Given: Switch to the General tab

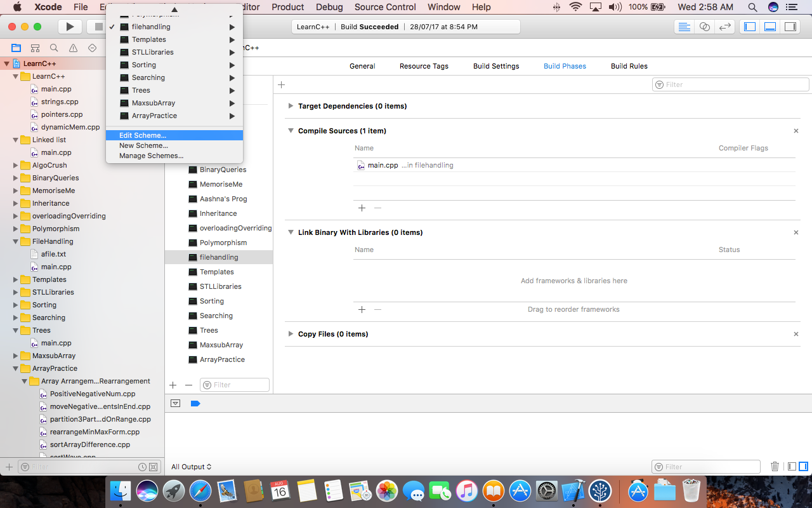Looking at the screenshot, I should [x=362, y=66].
